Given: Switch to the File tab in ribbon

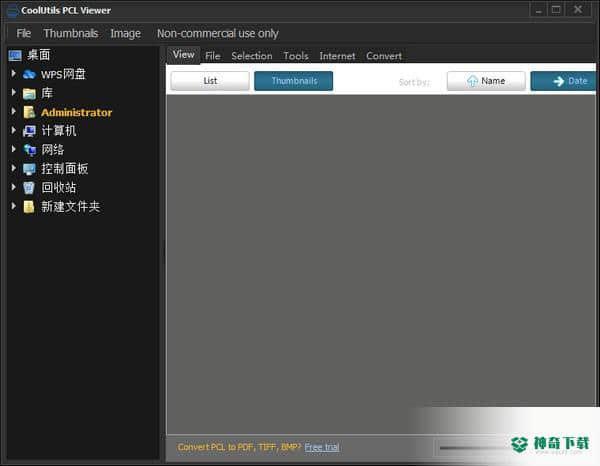Looking at the screenshot, I should (213, 56).
